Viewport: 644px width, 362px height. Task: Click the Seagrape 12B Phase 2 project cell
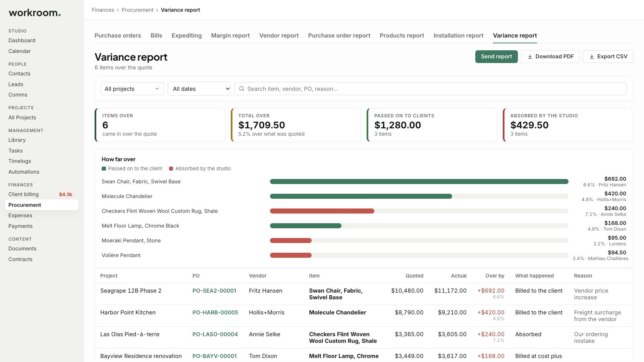point(131,291)
